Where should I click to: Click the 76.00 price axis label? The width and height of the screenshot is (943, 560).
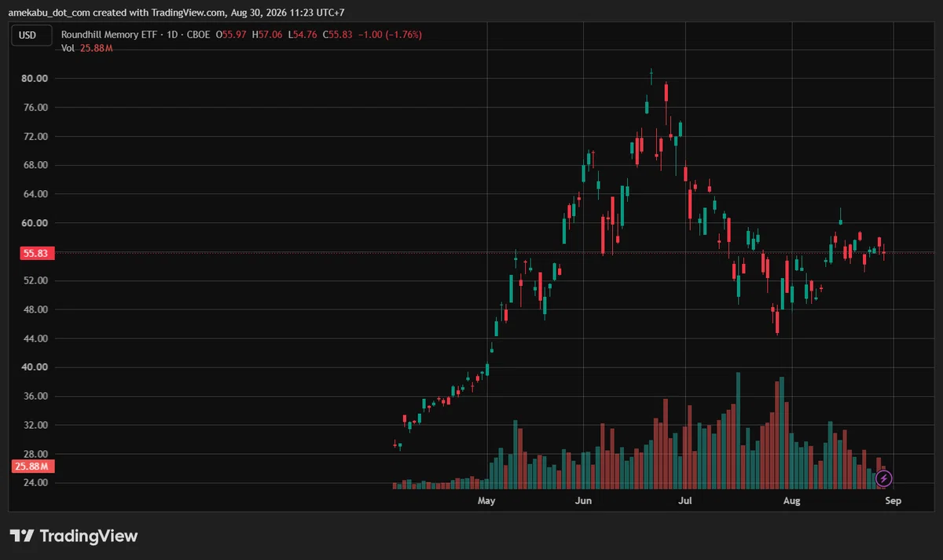[35, 108]
